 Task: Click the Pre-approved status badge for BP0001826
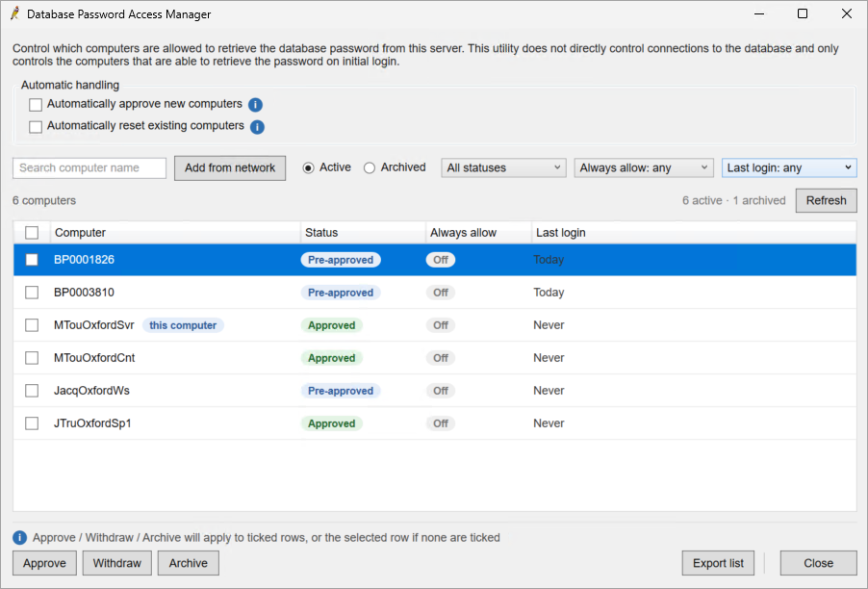(341, 260)
